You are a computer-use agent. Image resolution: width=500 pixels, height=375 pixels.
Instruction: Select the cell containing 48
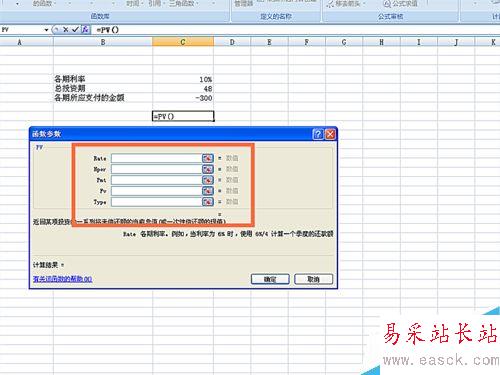[x=183, y=89]
